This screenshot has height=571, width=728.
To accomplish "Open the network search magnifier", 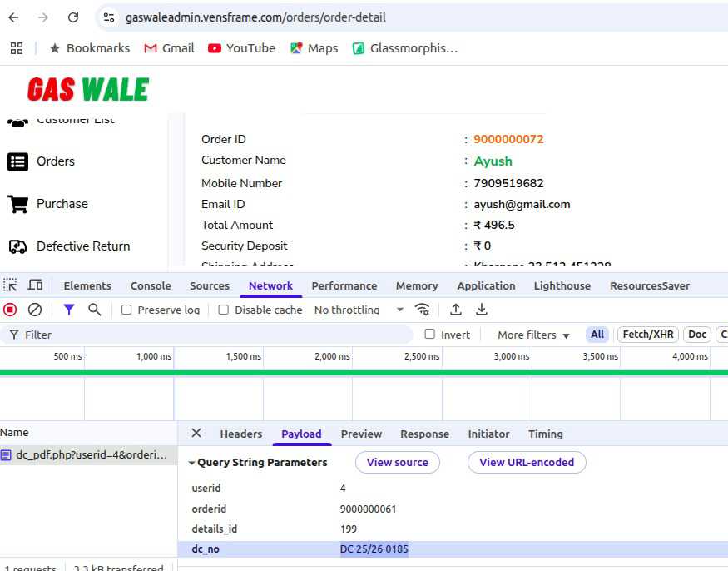I will (x=95, y=310).
